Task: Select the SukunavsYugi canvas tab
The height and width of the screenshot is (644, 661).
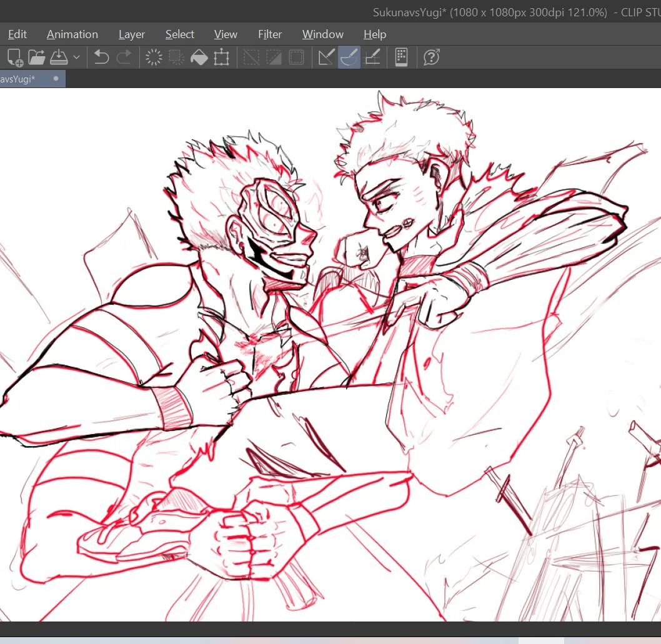Action: pos(32,79)
